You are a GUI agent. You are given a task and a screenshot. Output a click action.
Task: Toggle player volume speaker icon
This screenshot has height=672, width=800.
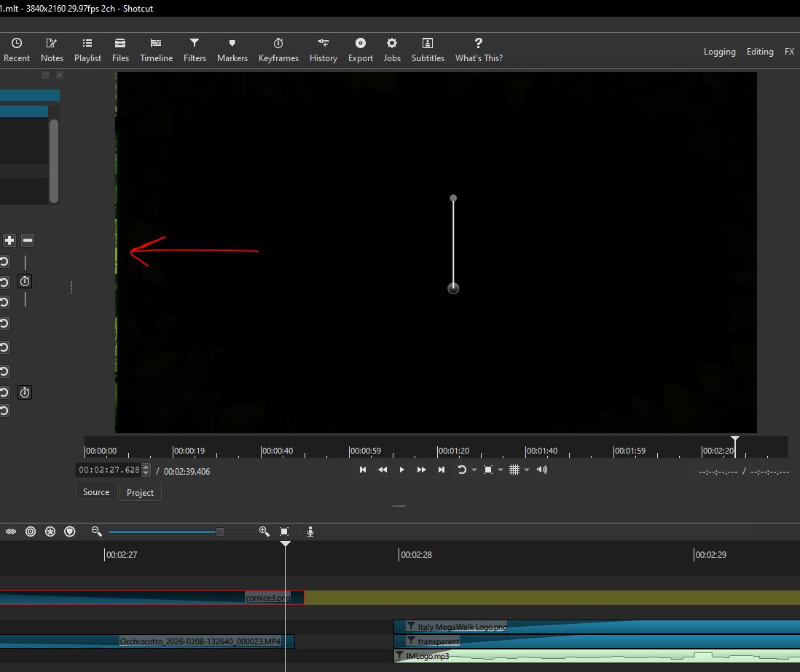click(x=541, y=470)
